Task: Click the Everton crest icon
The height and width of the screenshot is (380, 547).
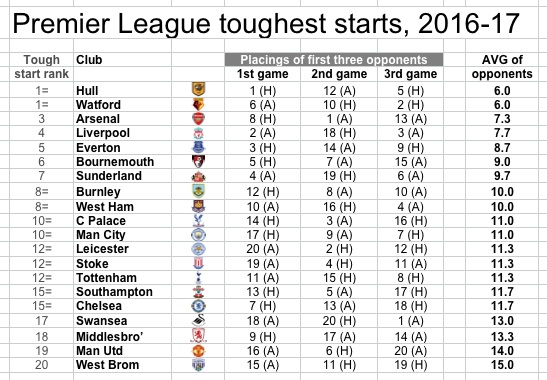Action: [198, 147]
